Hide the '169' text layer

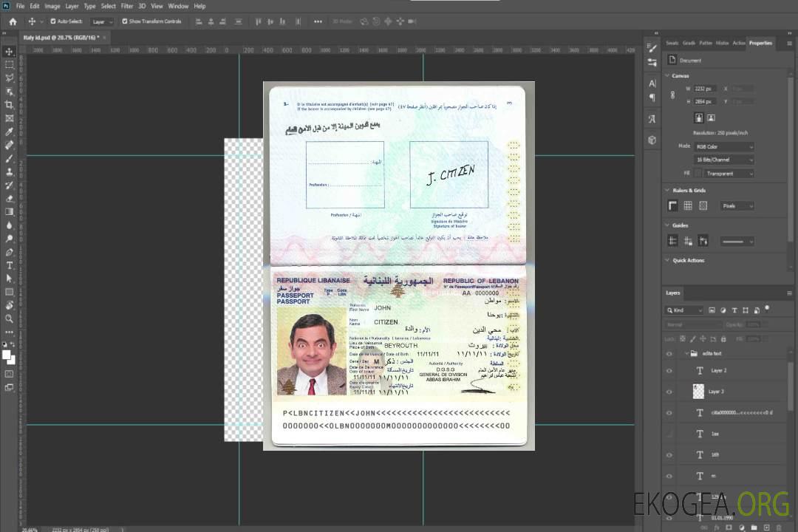pos(669,455)
